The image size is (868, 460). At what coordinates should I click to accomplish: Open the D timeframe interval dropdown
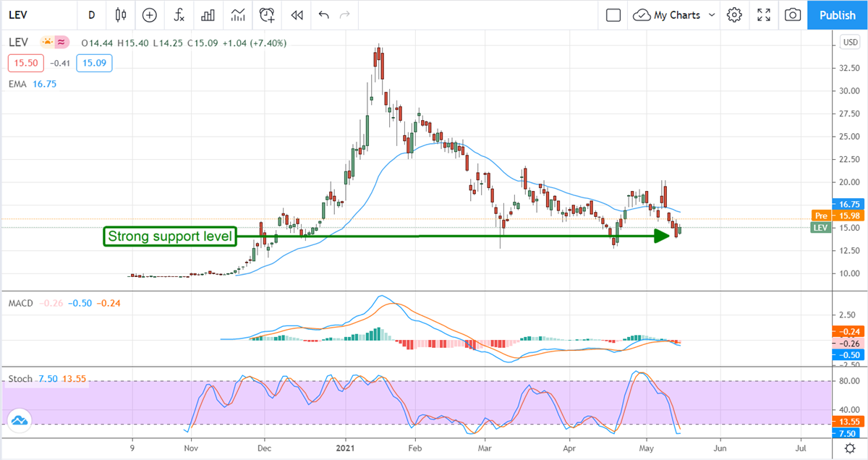tap(91, 14)
